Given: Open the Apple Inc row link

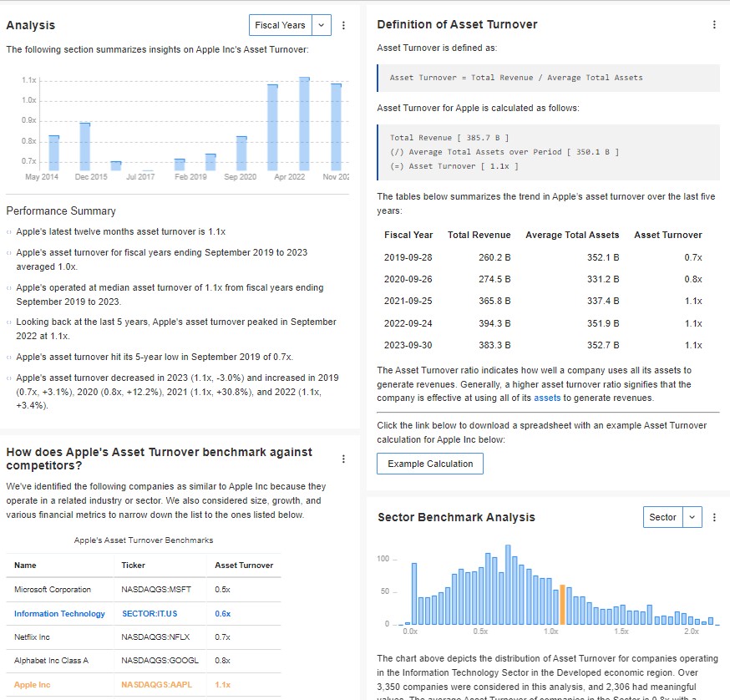Looking at the screenshot, I should click(32, 685).
